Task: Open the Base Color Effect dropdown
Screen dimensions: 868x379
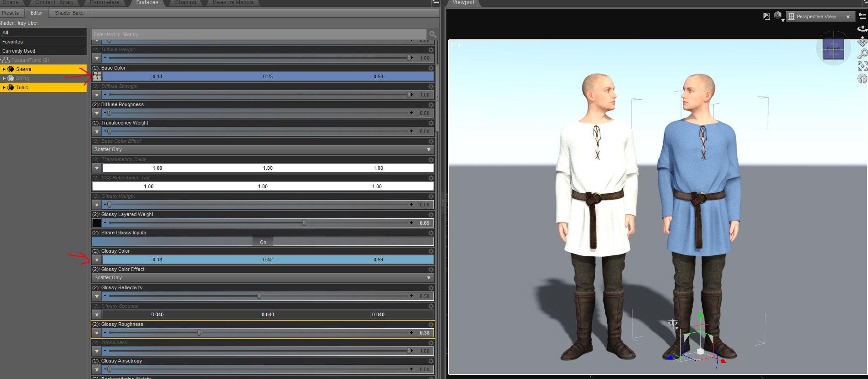Action: click(x=263, y=150)
